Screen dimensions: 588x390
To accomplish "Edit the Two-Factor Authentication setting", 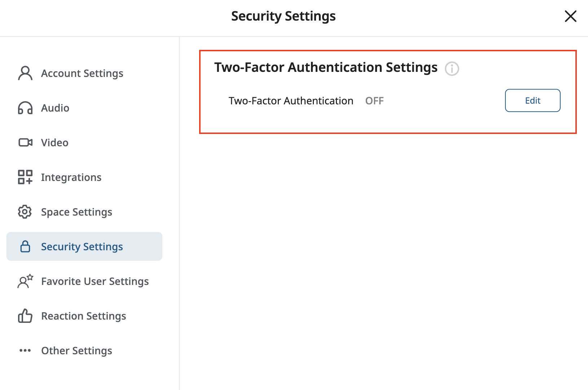I will (532, 100).
